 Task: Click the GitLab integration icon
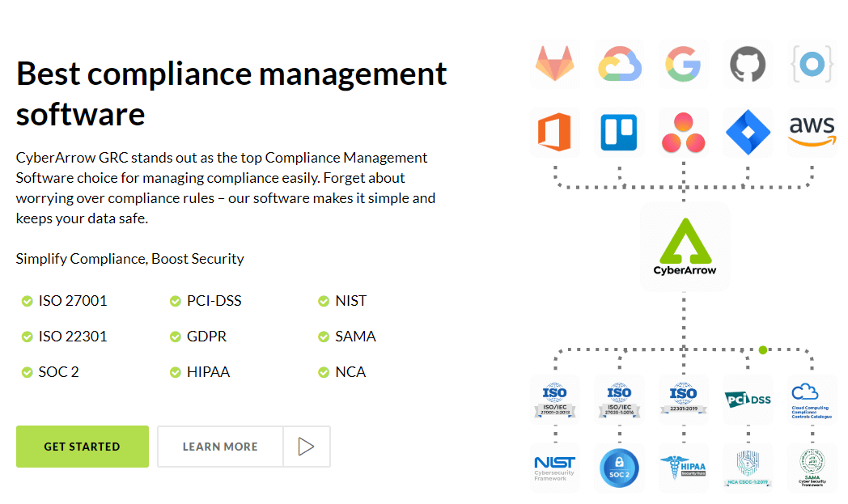(555, 64)
